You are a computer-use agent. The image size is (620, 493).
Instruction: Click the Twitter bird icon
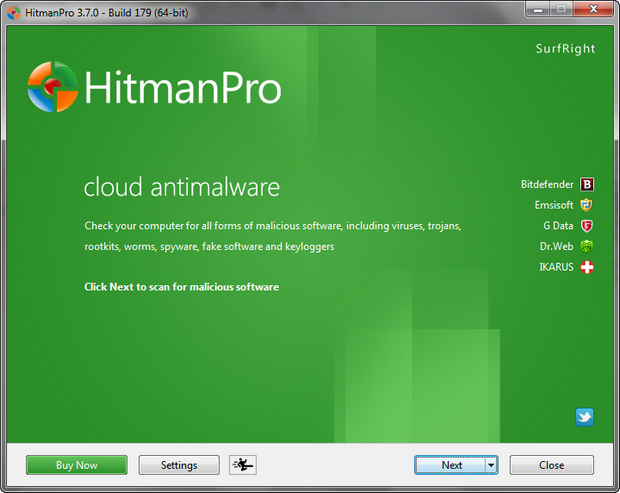[584, 417]
